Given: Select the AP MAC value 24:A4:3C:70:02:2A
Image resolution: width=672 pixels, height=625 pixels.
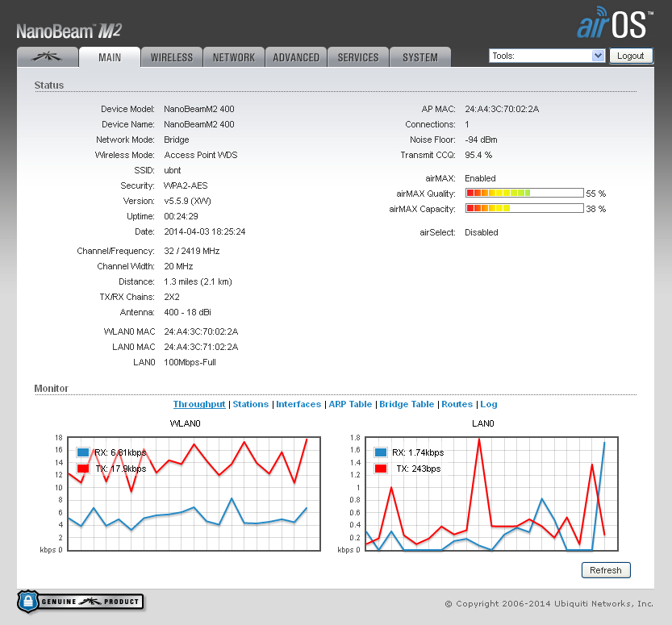Looking at the screenshot, I should [502, 109].
